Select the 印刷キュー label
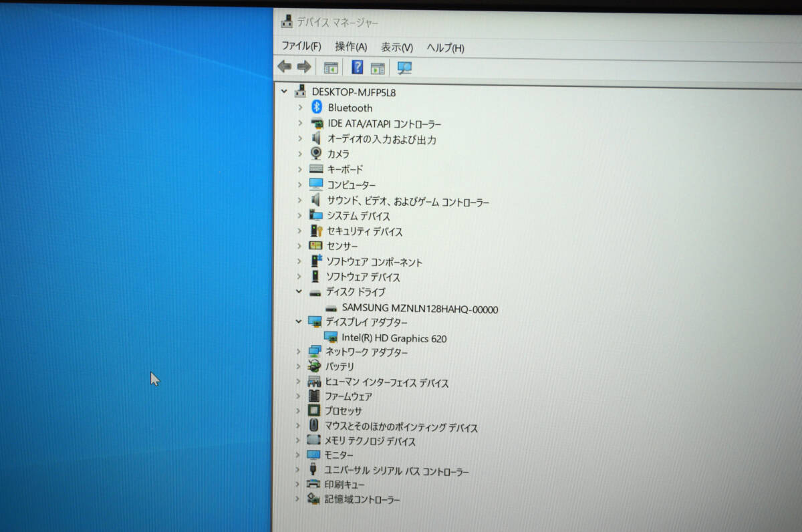 (344, 485)
